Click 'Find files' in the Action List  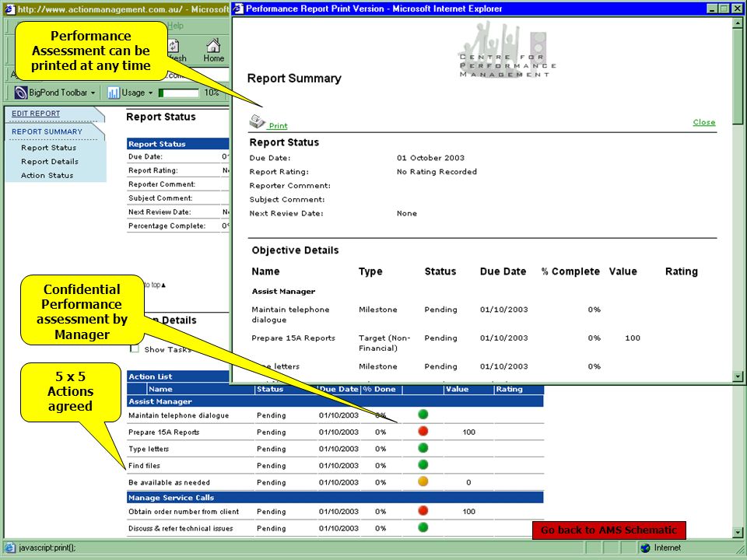pos(145,465)
